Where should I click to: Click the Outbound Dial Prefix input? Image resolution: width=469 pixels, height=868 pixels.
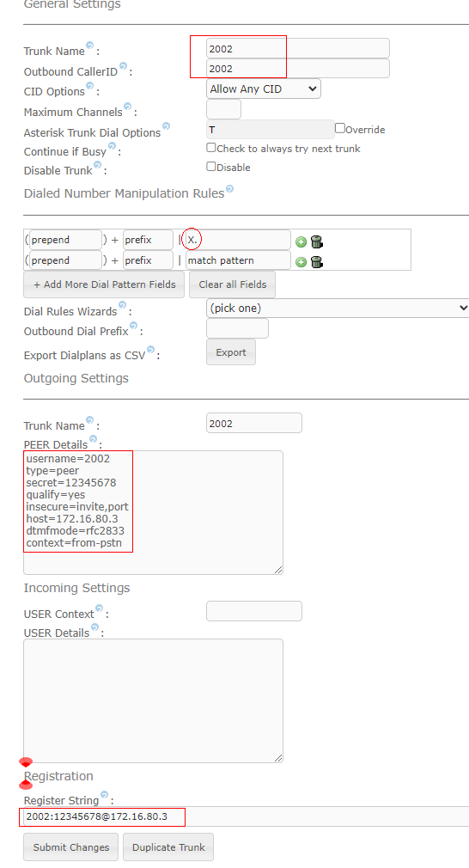[237, 328]
